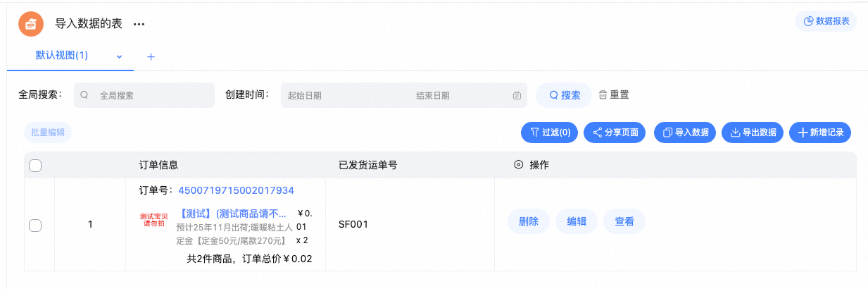Add a new view with plus icon
Image resolution: width=868 pixels, height=289 pixels.
[x=151, y=56]
